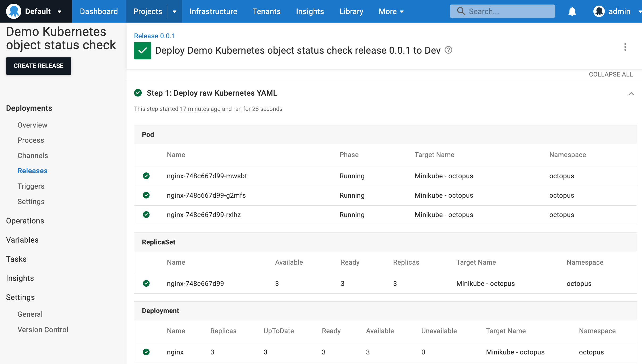Viewport: 642px width, 364px height.
Task: Click the COLLAPSE ALL link
Action: [x=611, y=74]
